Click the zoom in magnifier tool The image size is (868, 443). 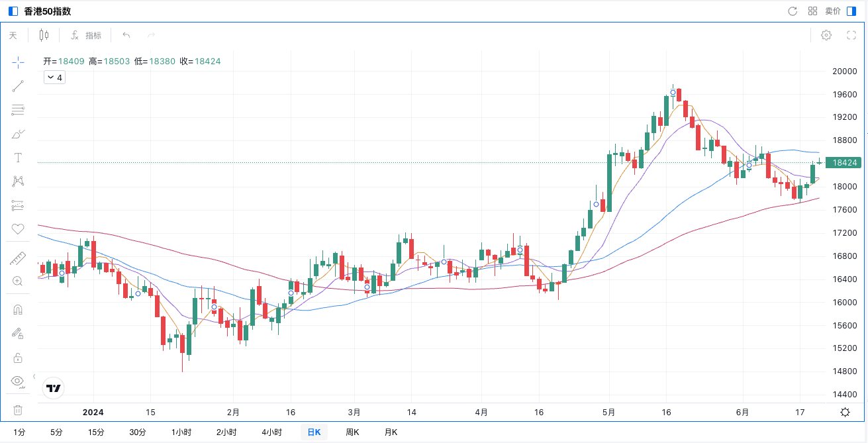pyautogui.click(x=18, y=281)
